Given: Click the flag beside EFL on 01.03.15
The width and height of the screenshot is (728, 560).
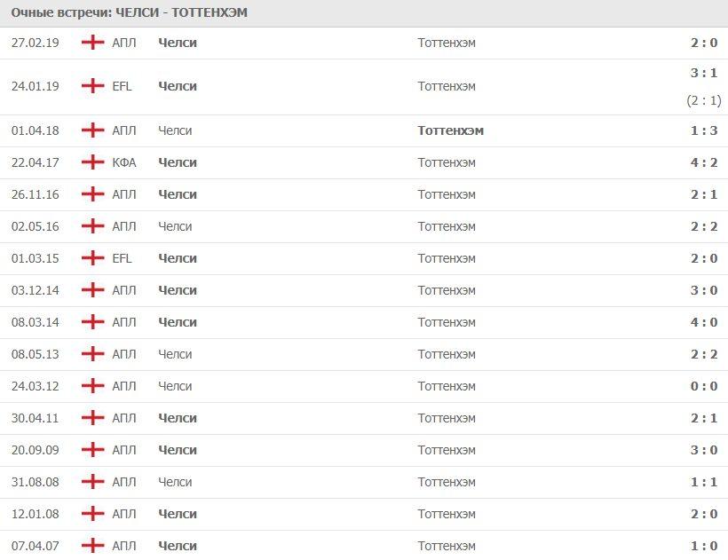Looking at the screenshot, I should [x=92, y=258].
